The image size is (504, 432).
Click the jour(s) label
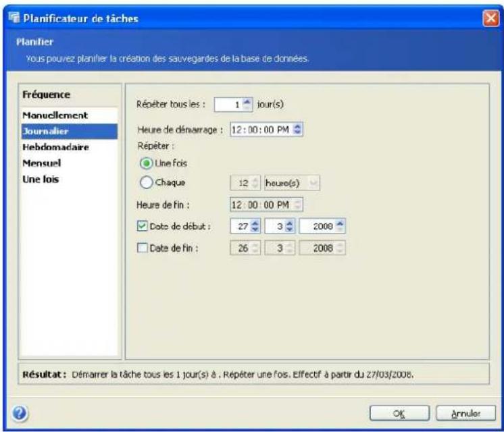click(270, 105)
